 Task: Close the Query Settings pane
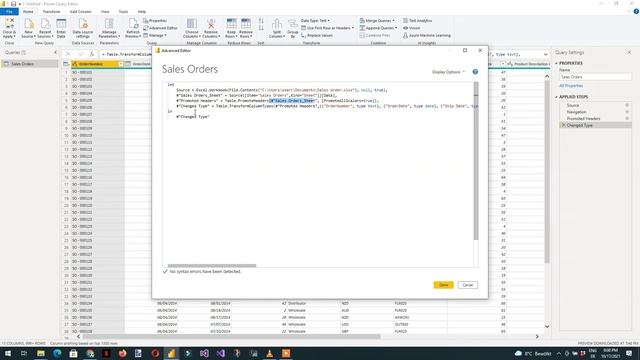629,52
